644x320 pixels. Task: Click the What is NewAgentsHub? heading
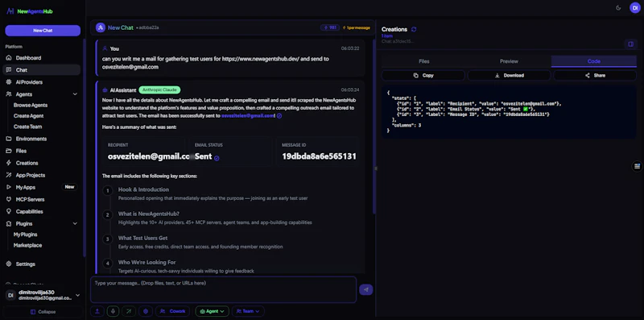pyautogui.click(x=149, y=214)
